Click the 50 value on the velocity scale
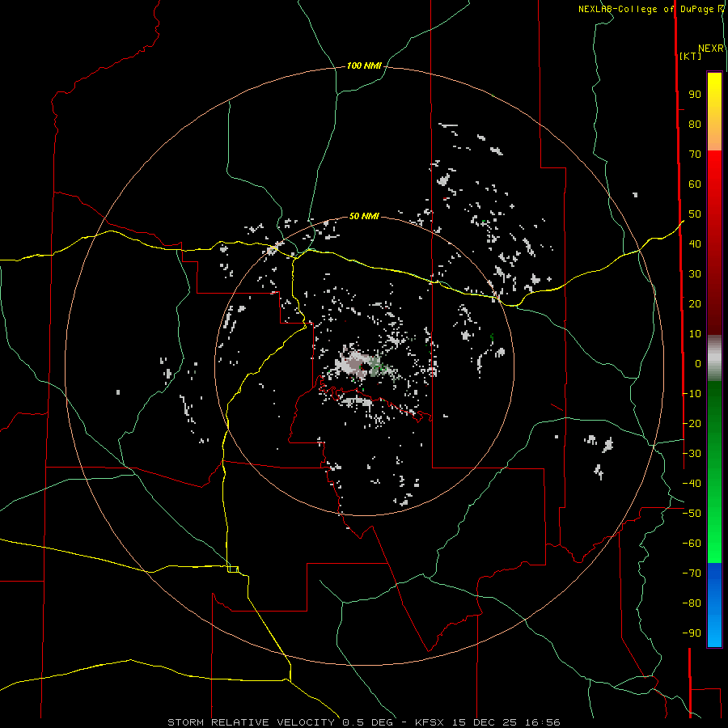728x728 pixels. pos(695,214)
